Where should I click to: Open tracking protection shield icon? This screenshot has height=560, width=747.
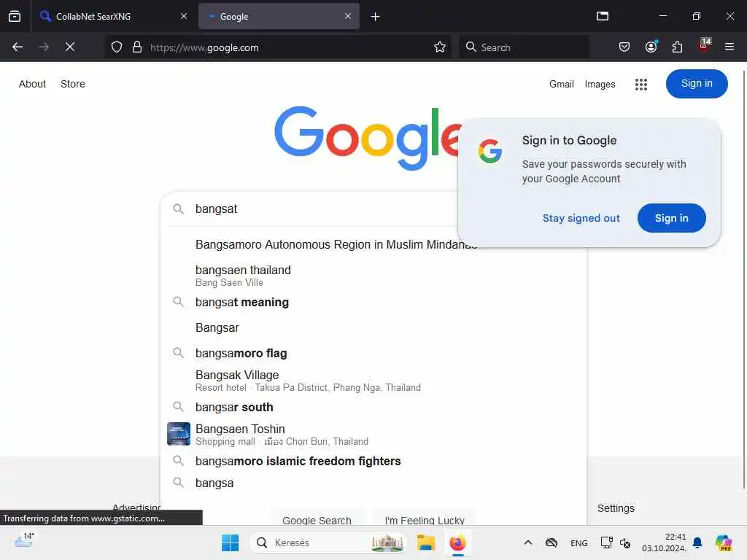click(x=117, y=47)
